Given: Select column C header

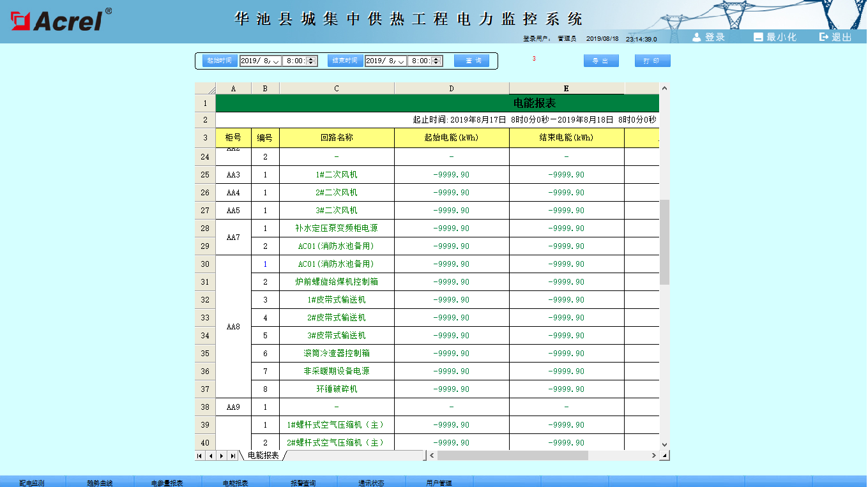Looking at the screenshot, I should (x=337, y=89).
